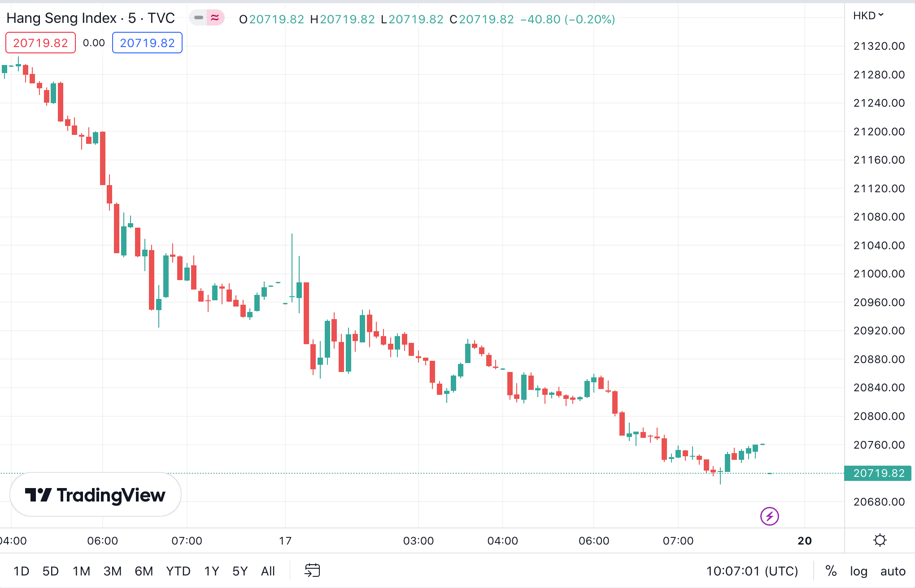Screen dimensions: 915x588
Task: Click the TradingView logo button
Action: pyautogui.click(x=96, y=495)
